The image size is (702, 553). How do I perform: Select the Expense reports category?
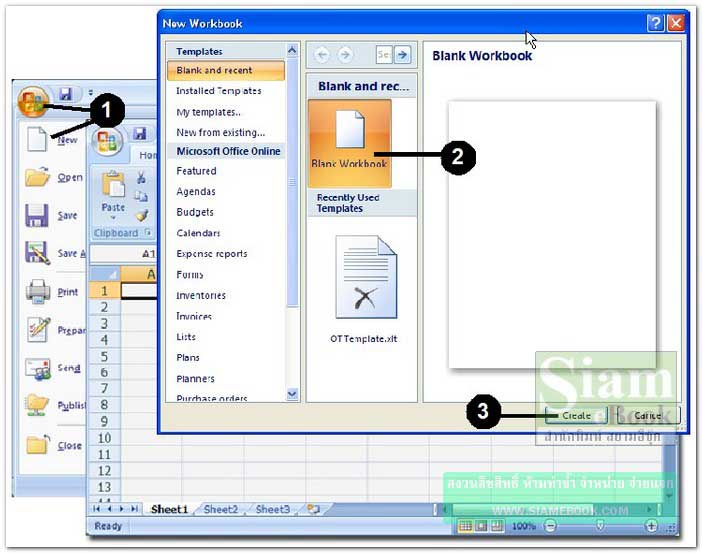click(x=212, y=253)
